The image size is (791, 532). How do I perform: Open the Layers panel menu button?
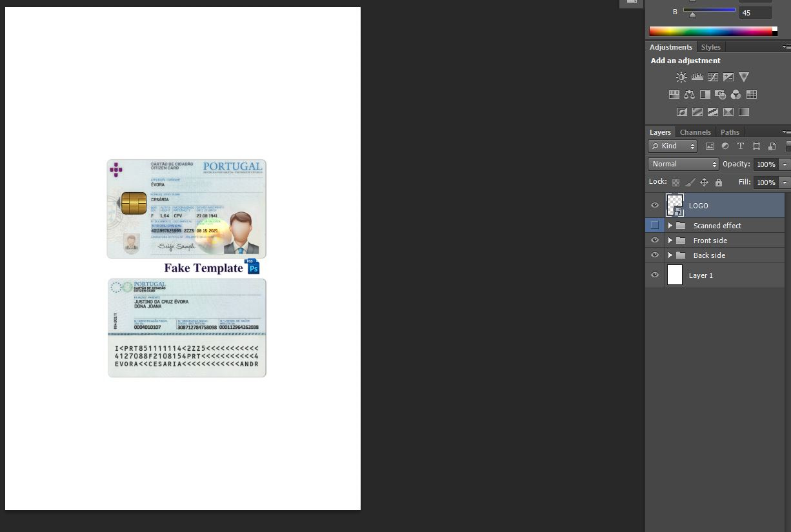(x=786, y=132)
